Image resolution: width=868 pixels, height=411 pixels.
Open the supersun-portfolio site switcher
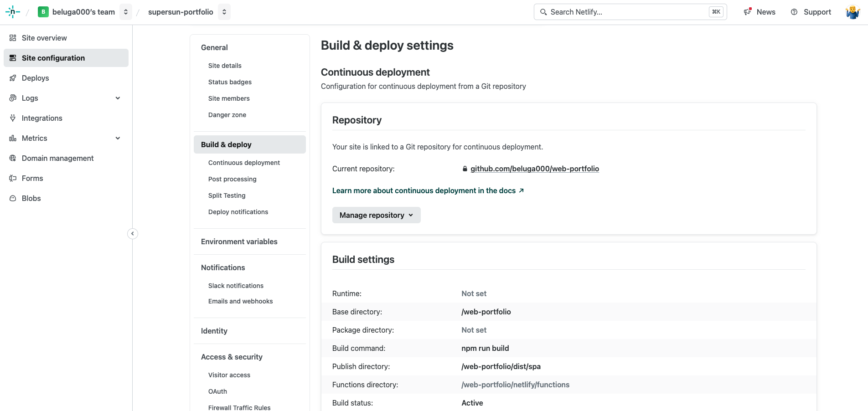tap(224, 12)
